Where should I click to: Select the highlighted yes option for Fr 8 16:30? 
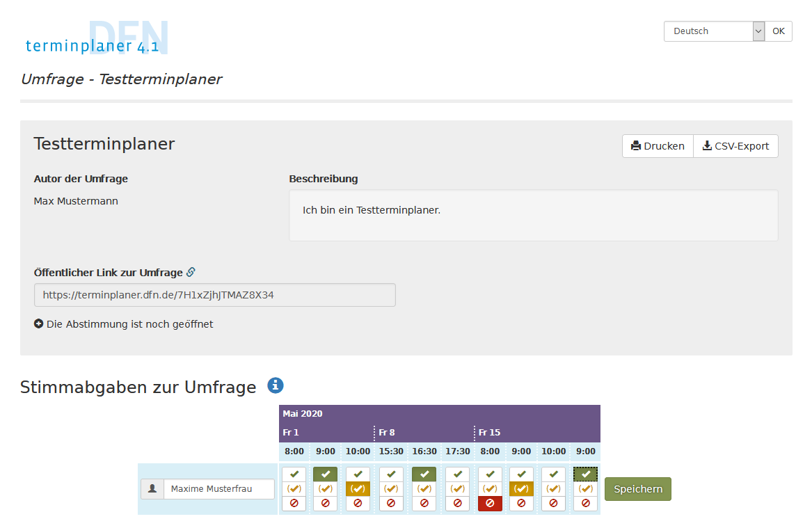424,474
